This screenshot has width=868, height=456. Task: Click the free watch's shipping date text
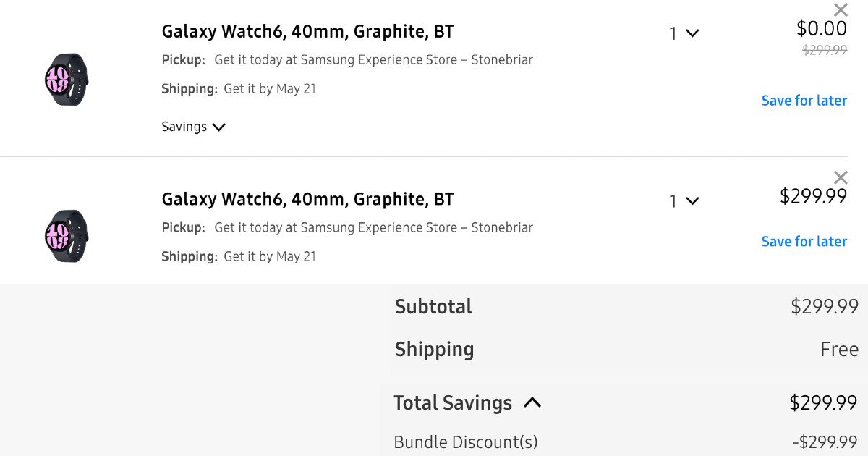pos(269,89)
